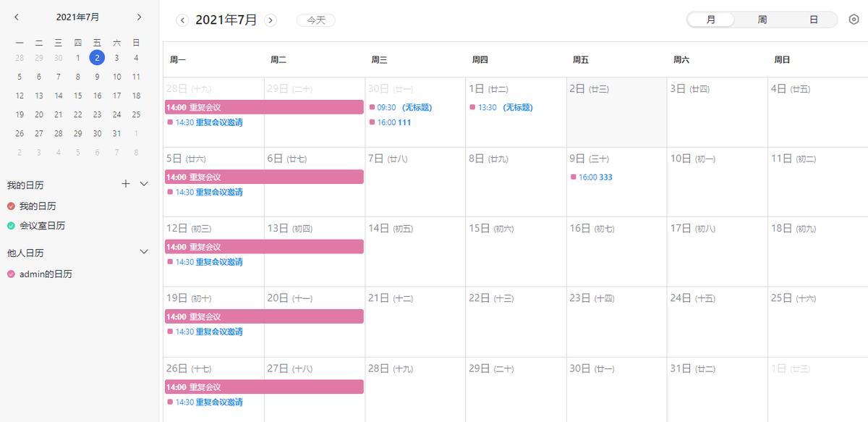This screenshot has height=422, width=868.
Task: Switch to 周 week view
Action: 762,20
